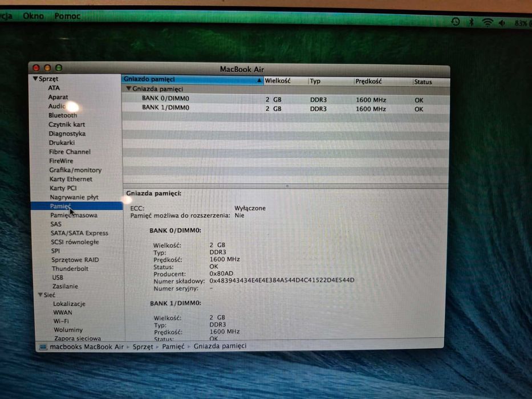Select Grafika/monitory entry

pos(75,170)
